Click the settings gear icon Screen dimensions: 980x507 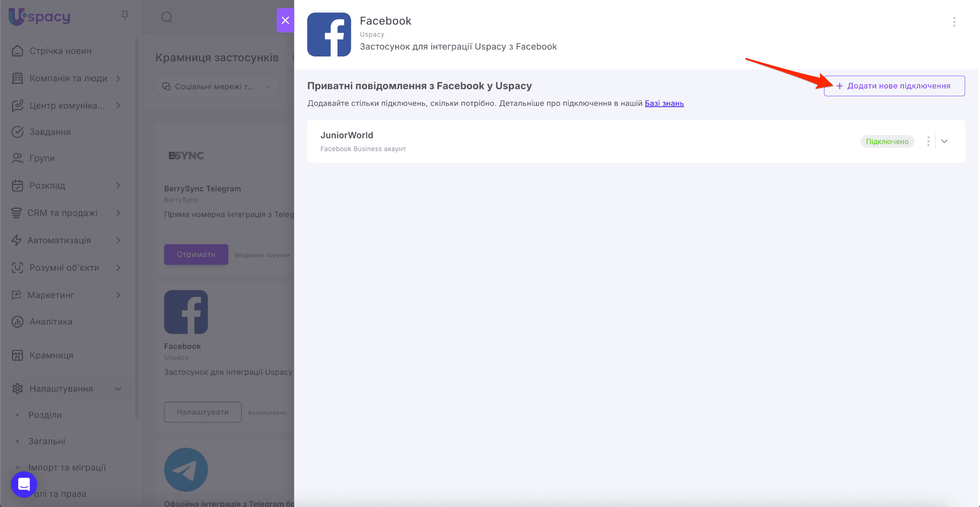pyautogui.click(x=18, y=388)
